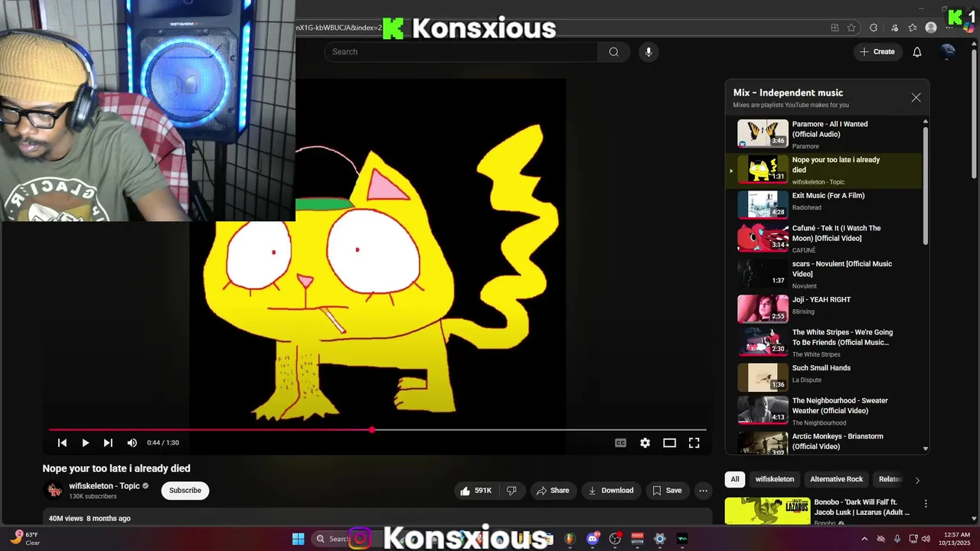Show more filter chips with the arrow

click(917, 480)
